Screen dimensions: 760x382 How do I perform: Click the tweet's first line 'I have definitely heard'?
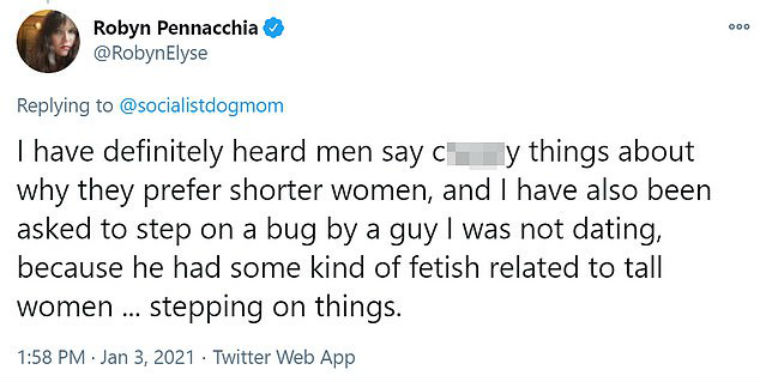click(x=161, y=152)
